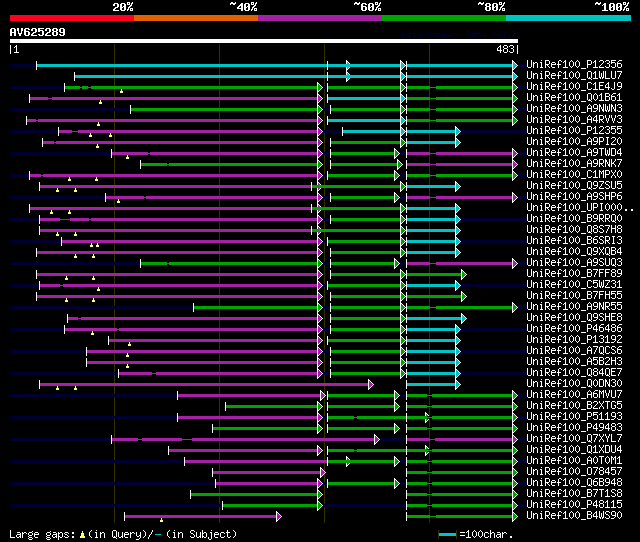This screenshot has width=640, height=542.
Task: Click the UniRef100_P13192 label
Action: tap(574, 340)
